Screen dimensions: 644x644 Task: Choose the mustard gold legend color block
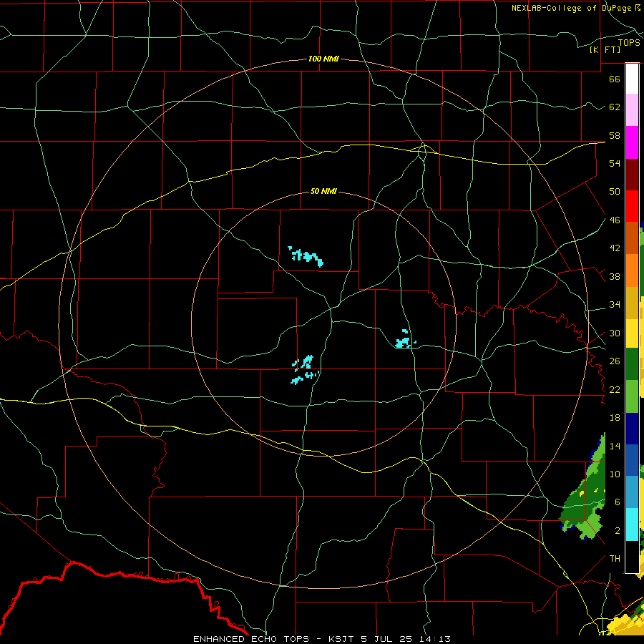click(632, 303)
